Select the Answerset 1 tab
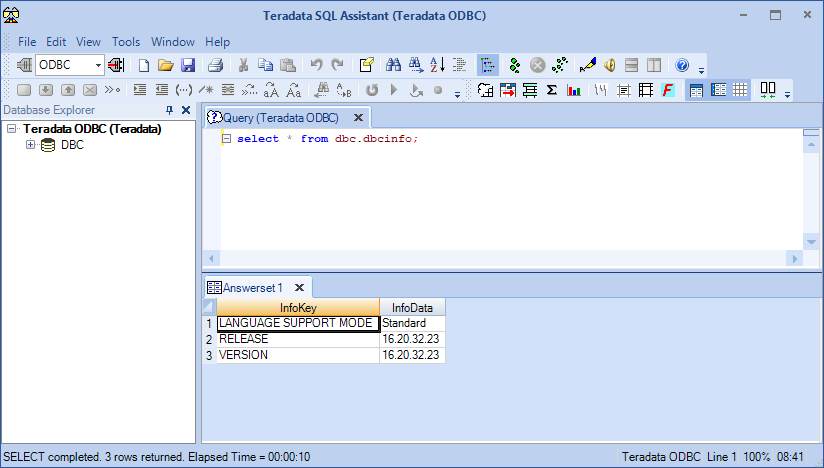 point(252,288)
